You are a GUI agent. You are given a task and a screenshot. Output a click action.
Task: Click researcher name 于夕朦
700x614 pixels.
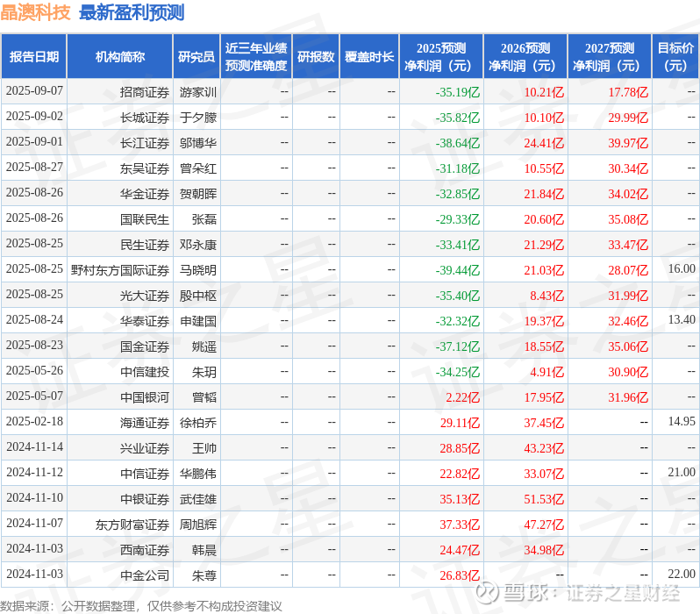click(198, 118)
